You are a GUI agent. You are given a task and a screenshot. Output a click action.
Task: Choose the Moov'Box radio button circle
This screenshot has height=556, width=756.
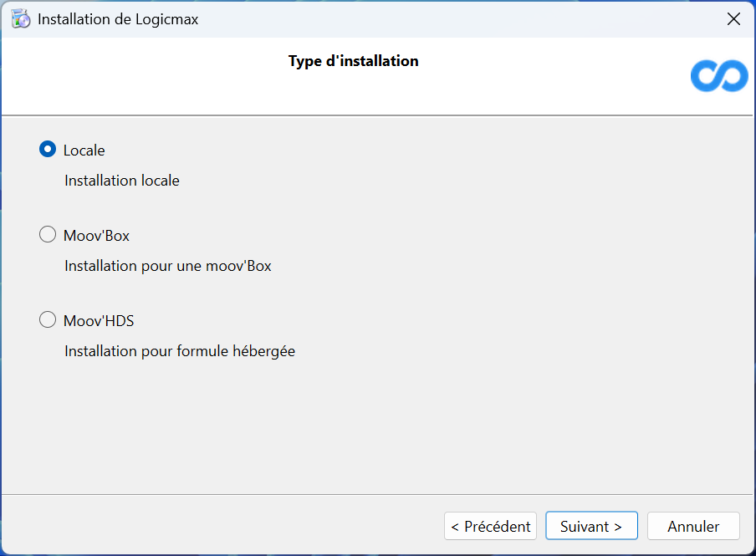(x=48, y=235)
